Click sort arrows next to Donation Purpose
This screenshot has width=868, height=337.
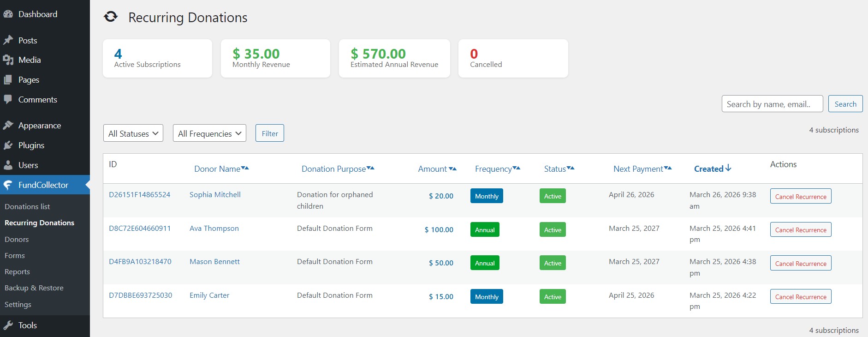point(370,168)
